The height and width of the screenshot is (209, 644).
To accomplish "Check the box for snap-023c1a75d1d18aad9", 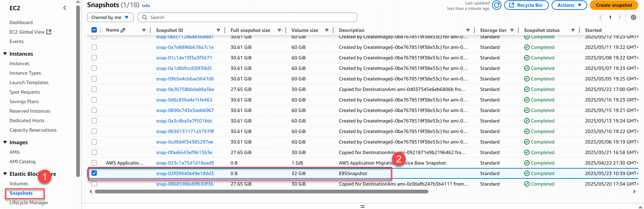I will click(x=94, y=163).
